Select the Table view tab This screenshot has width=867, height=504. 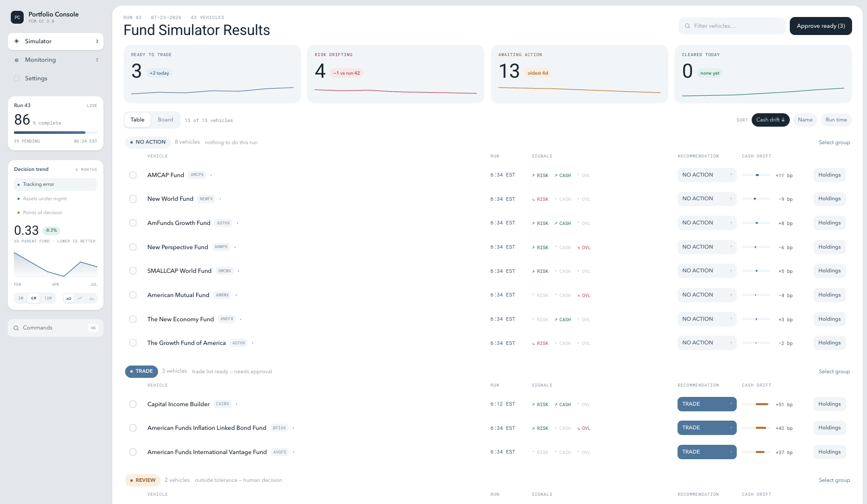click(137, 120)
